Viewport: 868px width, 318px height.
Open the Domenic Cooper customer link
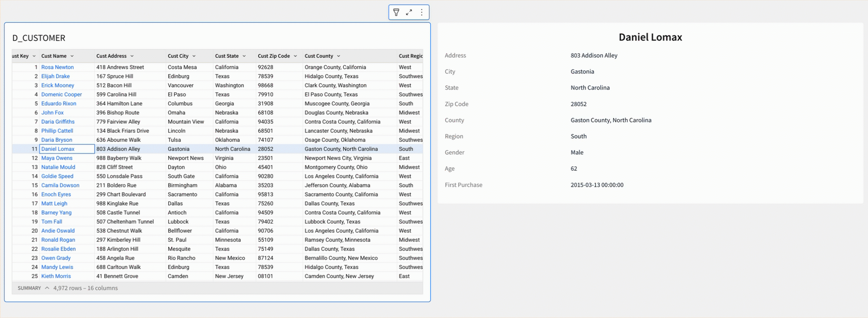click(61, 94)
